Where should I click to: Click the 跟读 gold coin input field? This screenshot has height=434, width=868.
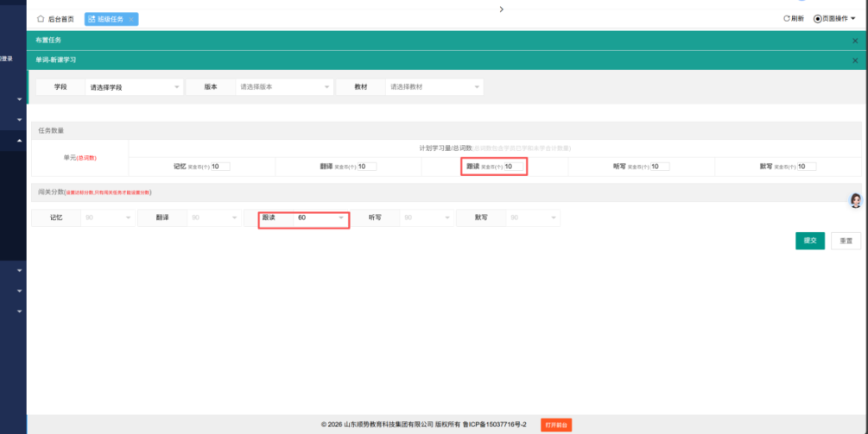click(515, 167)
